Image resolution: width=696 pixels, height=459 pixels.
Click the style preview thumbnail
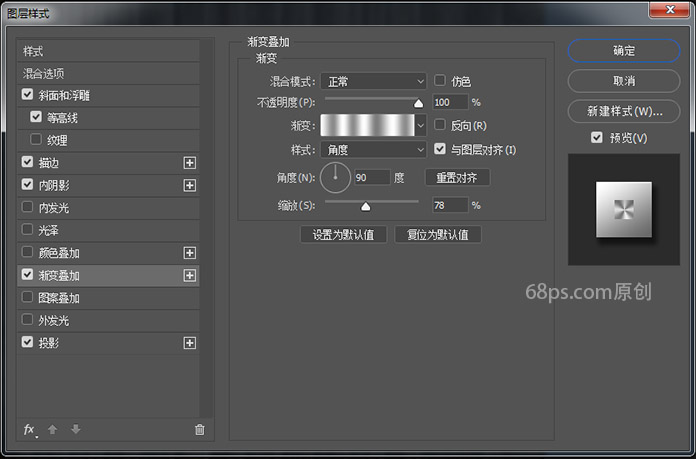(x=624, y=210)
